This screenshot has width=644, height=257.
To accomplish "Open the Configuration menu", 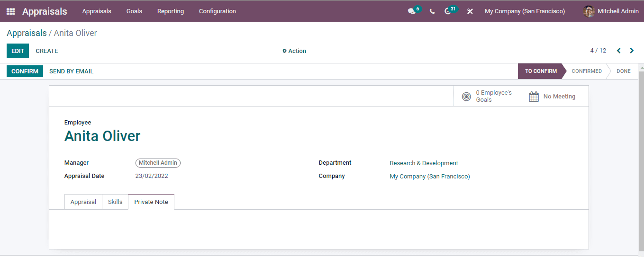I will pos(218,11).
